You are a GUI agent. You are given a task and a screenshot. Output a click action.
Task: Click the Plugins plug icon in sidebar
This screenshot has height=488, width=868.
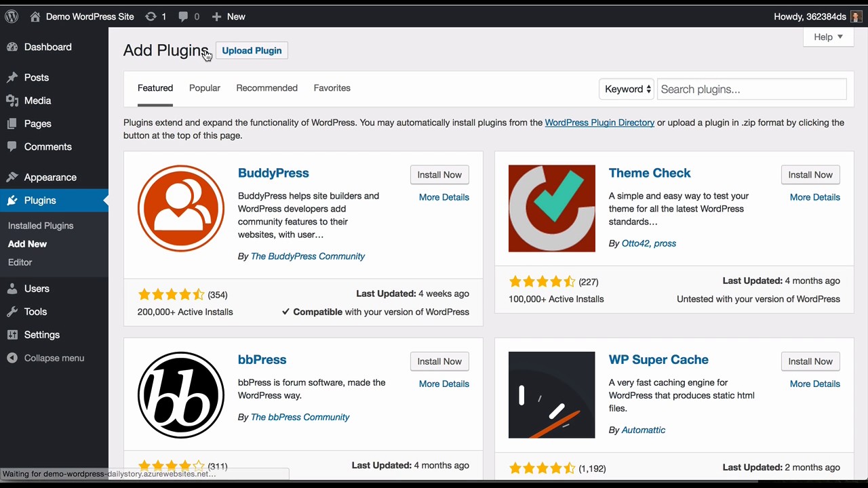point(12,200)
